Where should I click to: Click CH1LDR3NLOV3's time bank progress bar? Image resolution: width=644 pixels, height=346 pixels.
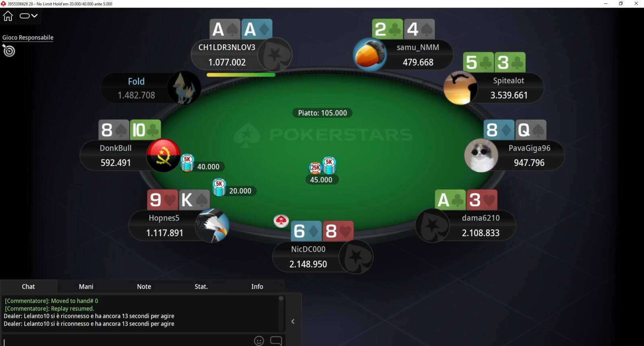click(241, 75)
